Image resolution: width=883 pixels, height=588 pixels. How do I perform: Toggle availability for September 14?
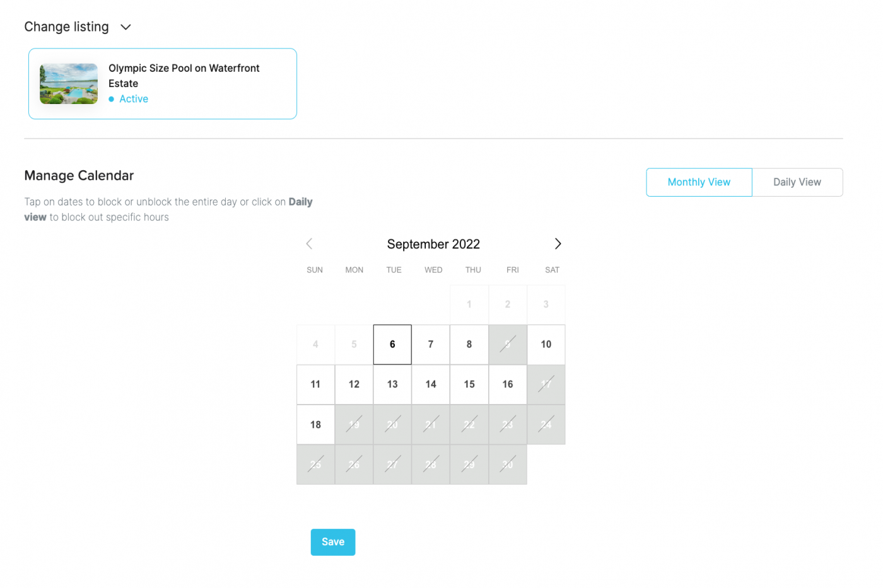(x=431, y=384)
